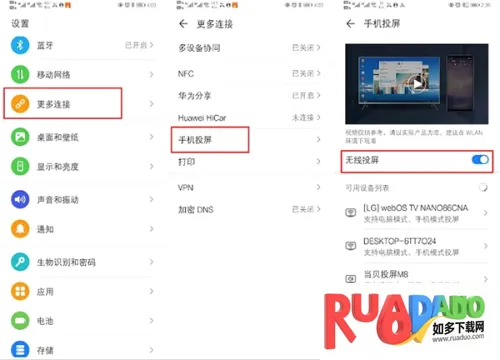500x360 pixels.
Task: Tap HiCar status 未连接
Action: (x=303, y=117)
